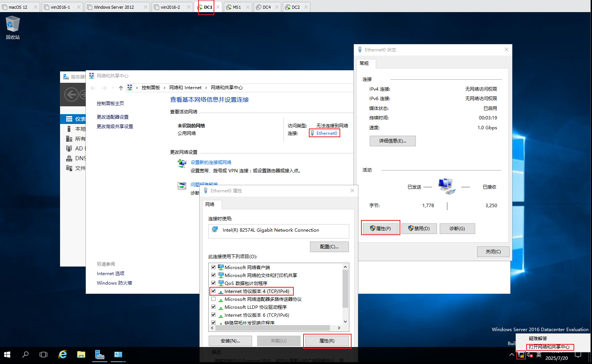The image size is (592, 364).
Task: Switch to the MS1 VM tab
Action: (237, 7)
